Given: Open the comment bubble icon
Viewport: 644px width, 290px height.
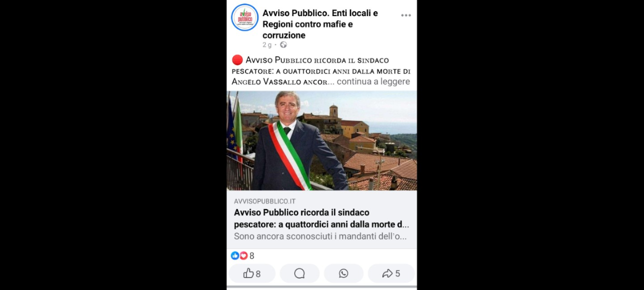Looking at the screenshot, I should pos(299,273).
